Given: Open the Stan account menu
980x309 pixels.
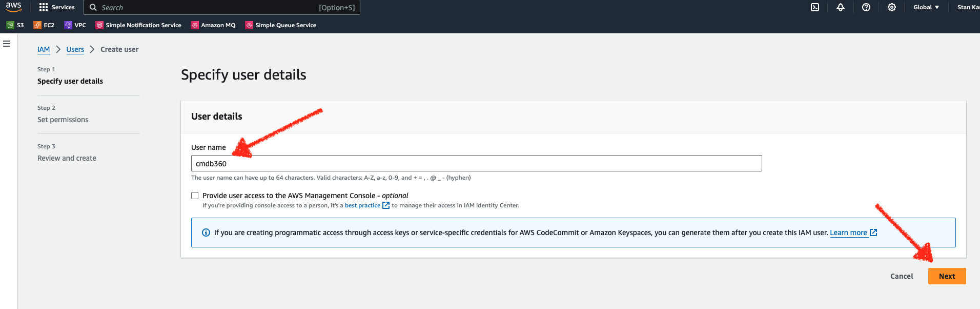Looking at the screenshot, I should [x=968, y=7].
